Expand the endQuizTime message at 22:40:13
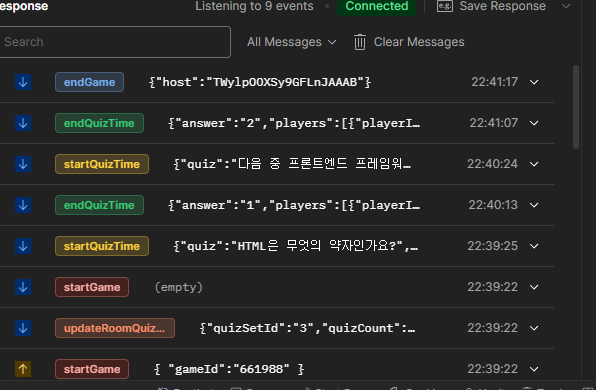596x390 pixels. (x=534, y=205)
